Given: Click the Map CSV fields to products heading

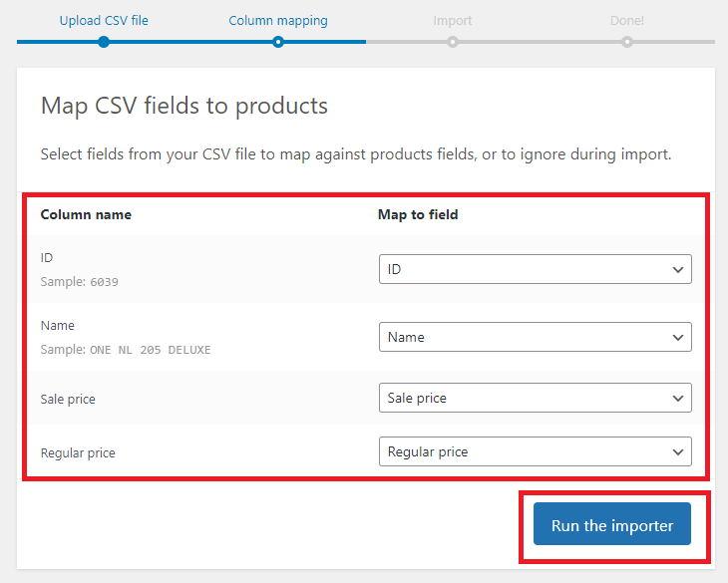Looking at the screenshot, I should [184, 107].
